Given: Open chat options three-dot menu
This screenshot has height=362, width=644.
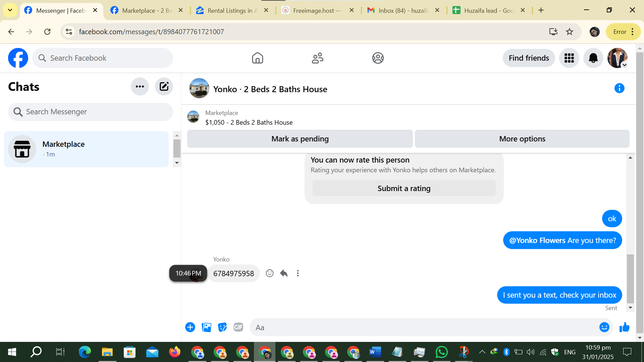Looking at the screenshot, I should point(140,86).
